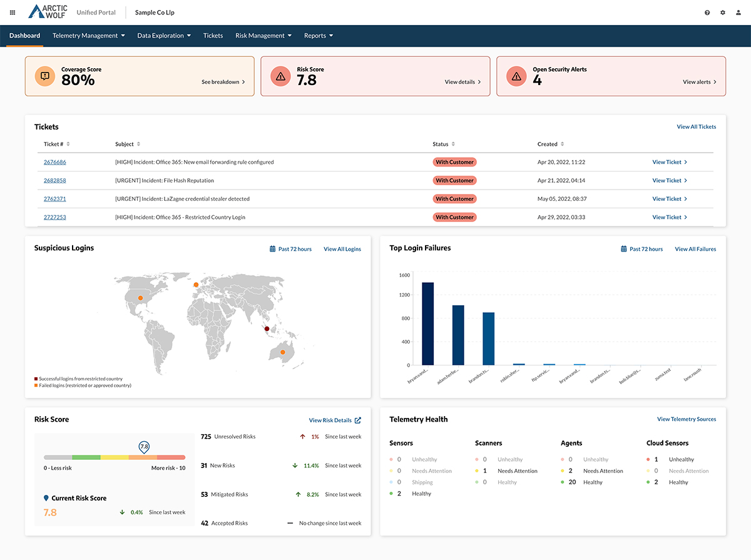Click the Arctic Wolf logo
751x560 pixels.
point(49,12)
